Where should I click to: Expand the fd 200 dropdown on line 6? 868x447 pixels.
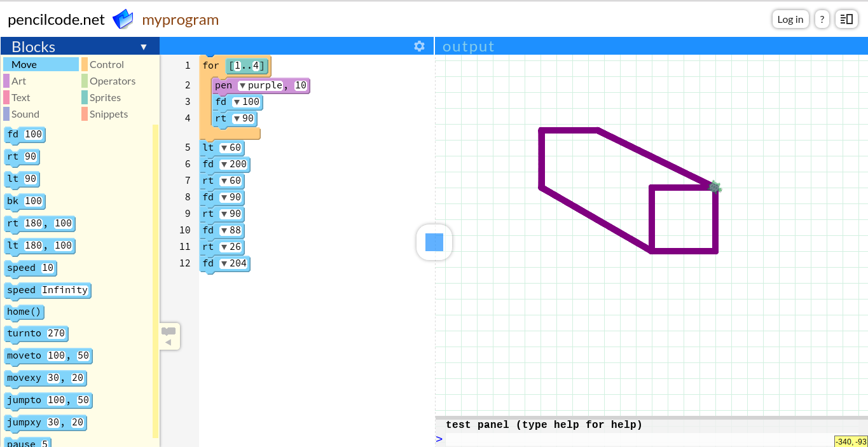(223, 164)
